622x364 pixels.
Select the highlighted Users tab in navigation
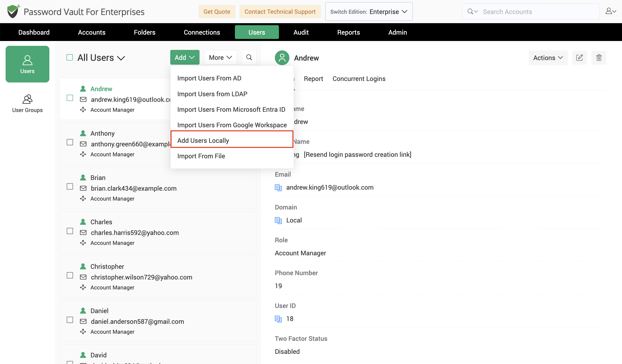[x=257, y=32]
